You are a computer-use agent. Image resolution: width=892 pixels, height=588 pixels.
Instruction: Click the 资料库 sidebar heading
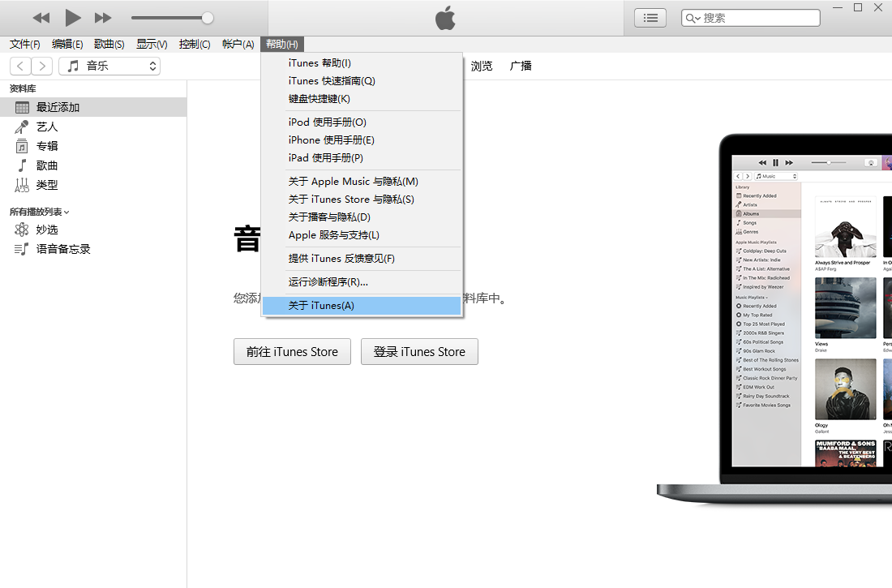click(x=23, y=88)
